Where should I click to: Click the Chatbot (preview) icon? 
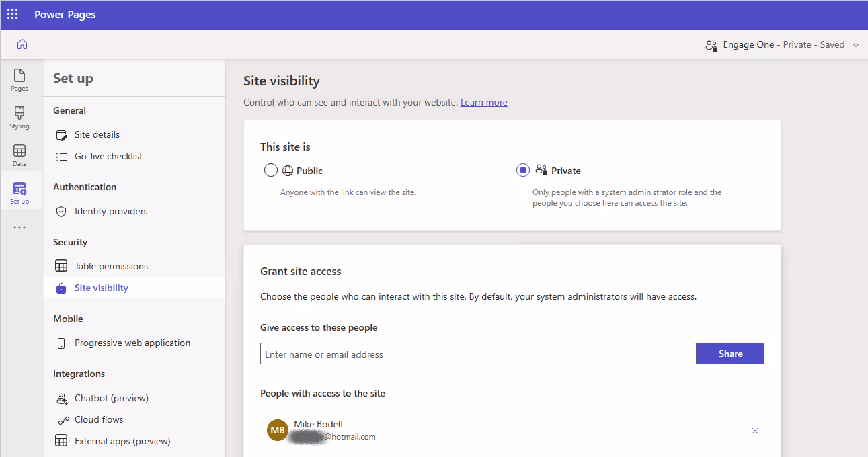(62, 399)
